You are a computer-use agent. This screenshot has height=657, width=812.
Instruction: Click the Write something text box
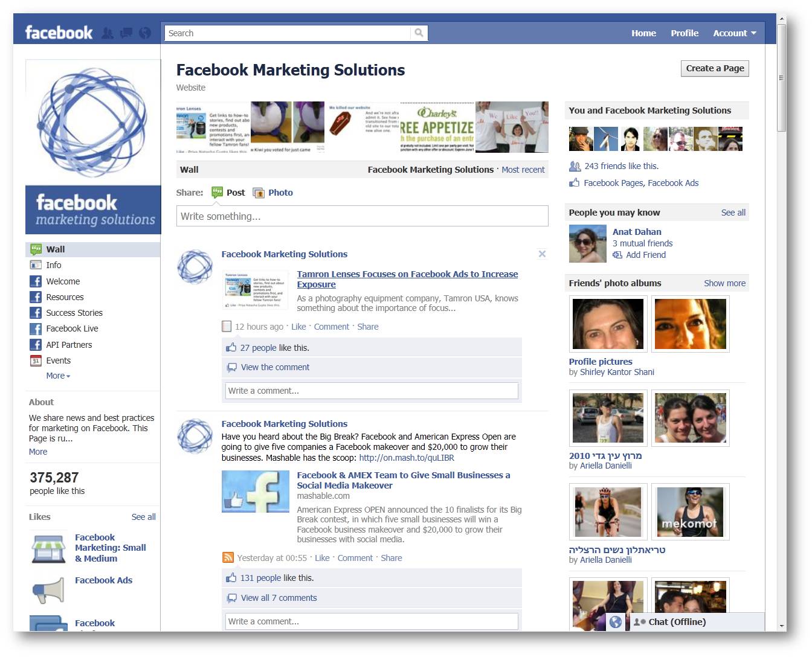coord(362,216)
